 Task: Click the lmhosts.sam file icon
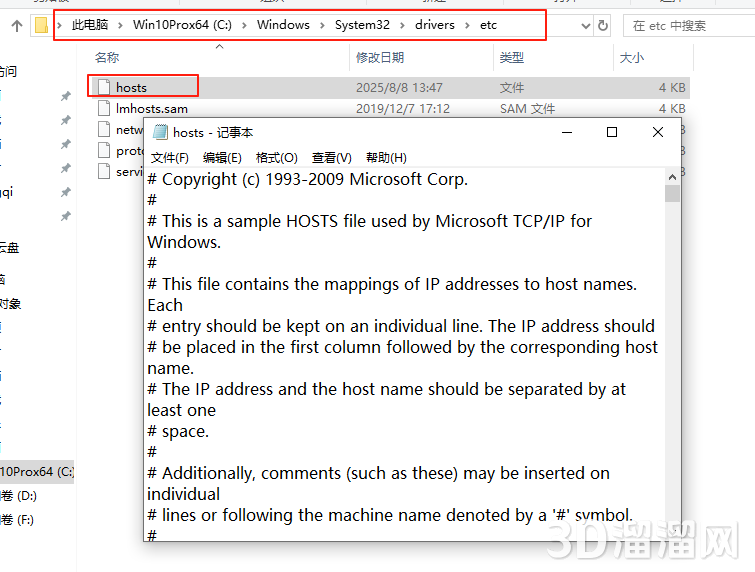(104, 109)
